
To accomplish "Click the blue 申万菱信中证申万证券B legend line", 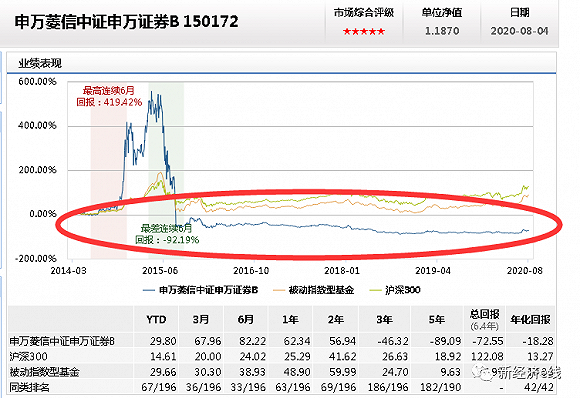I will 149,290.
